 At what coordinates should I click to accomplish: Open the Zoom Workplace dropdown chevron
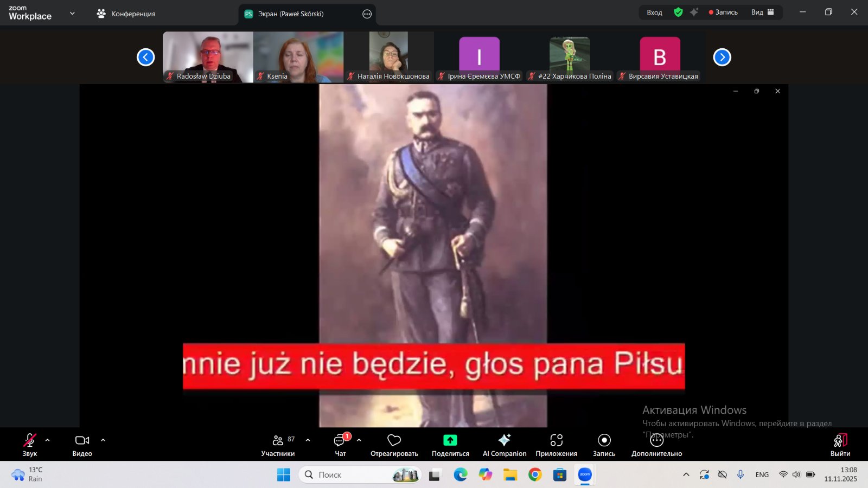click(x=72, y=13)
